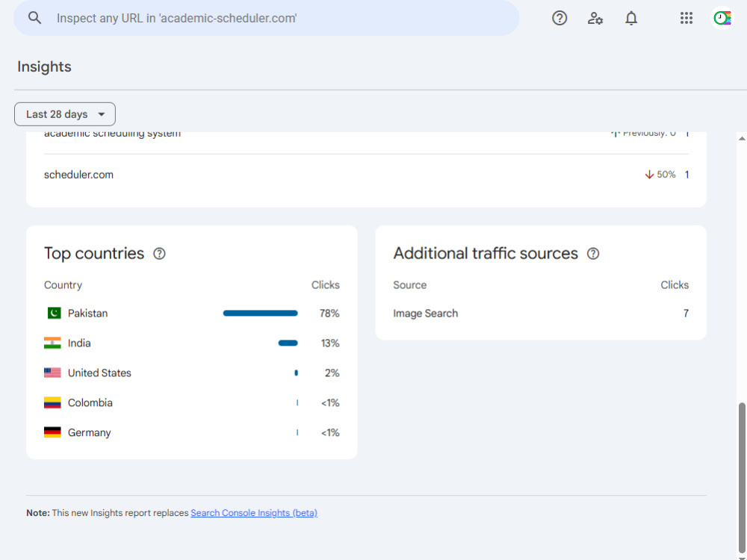
Task: Click the Country column header
Action: click(63, 284)
